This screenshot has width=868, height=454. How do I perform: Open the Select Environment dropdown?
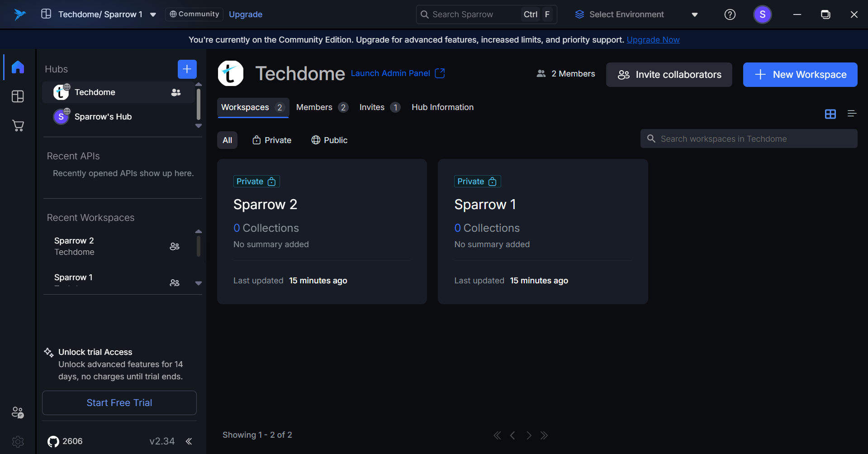[x=636, y=14]
